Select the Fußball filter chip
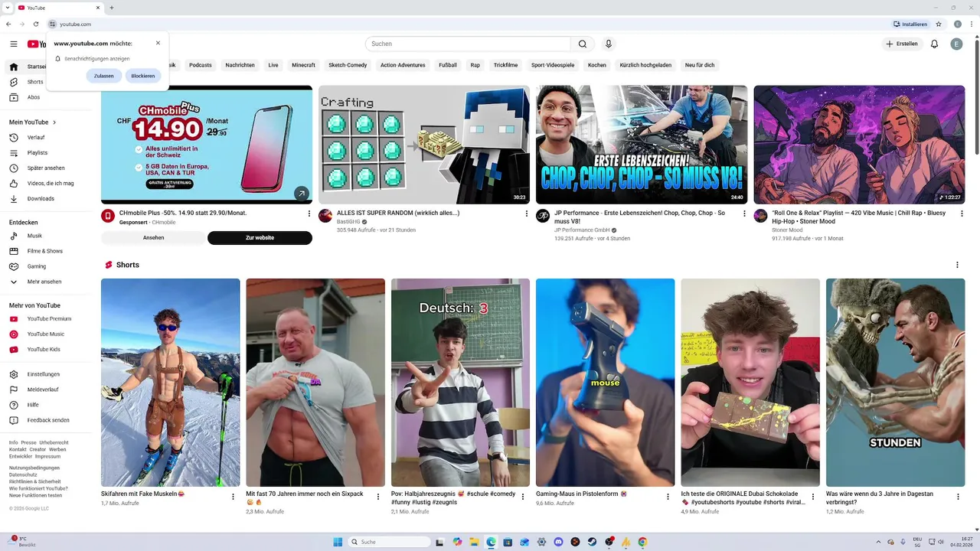Image resolution: width=980 pixels, height=551 pixels. pyautogui.click(x=448, y=65)
